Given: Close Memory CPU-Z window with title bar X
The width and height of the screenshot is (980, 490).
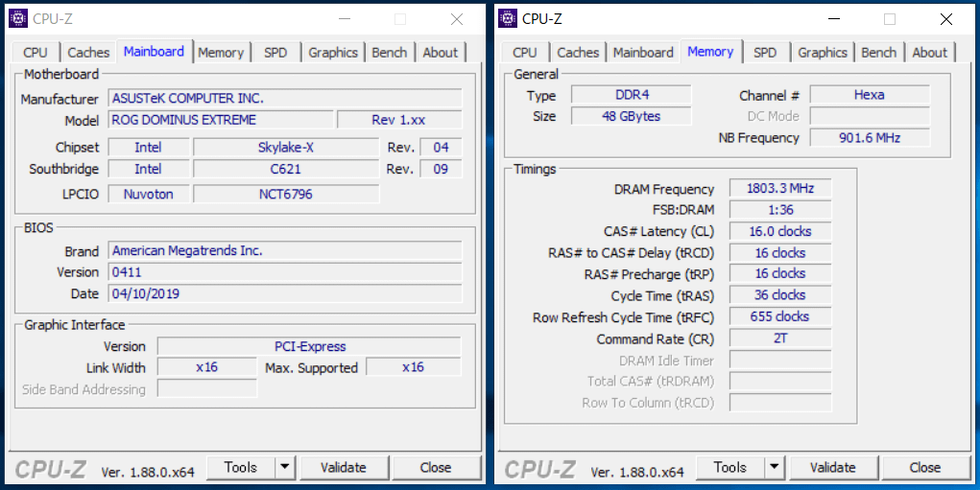Looking at the screenshot, I should (x=946, y=19).
